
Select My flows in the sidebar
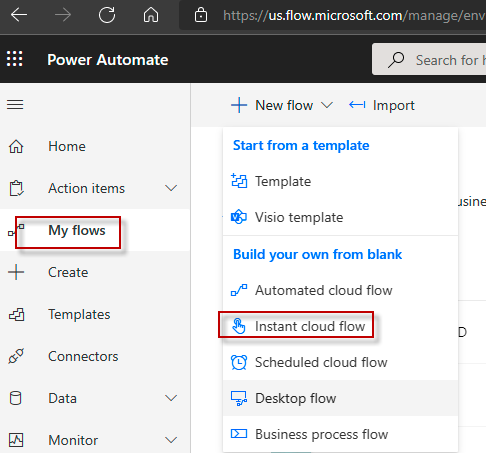95,230
